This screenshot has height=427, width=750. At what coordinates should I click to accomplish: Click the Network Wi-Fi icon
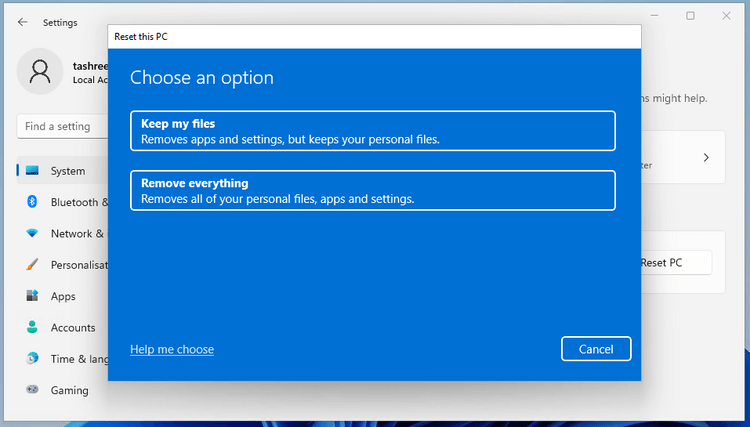(x=32, y=234)
